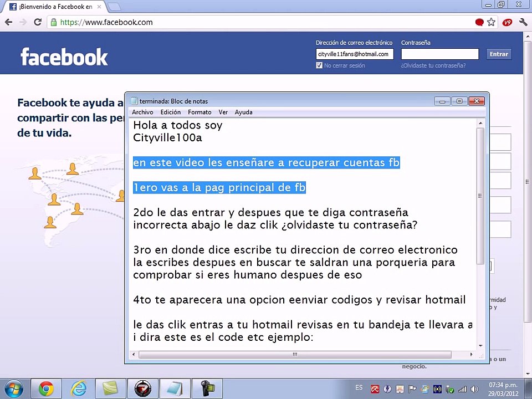Click the wireless broadcast tray icon
532x399 pixels.
(437, 389)
